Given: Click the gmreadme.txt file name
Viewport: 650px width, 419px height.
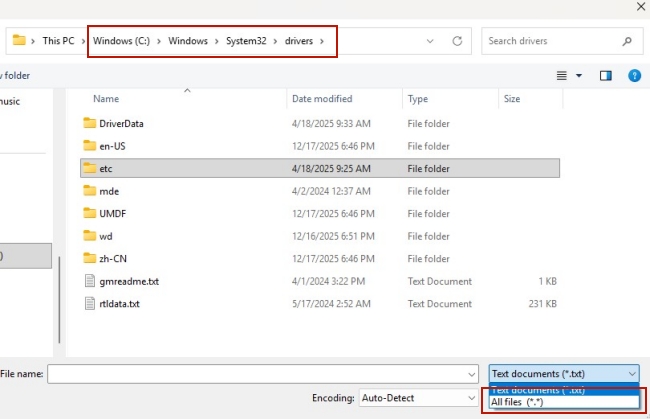Looking at the screenshot, I should [129, 281].
